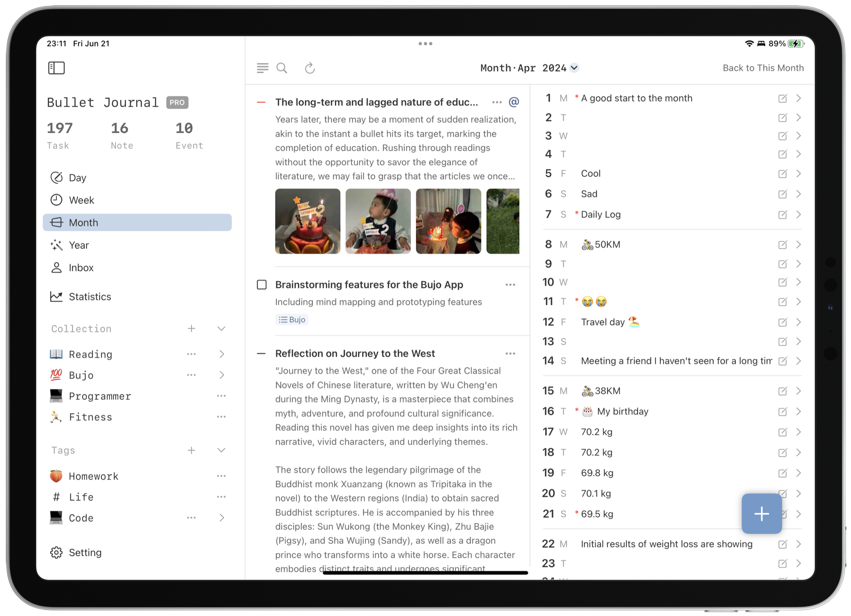Expand the Reading collection chevron

pos(222,354)
